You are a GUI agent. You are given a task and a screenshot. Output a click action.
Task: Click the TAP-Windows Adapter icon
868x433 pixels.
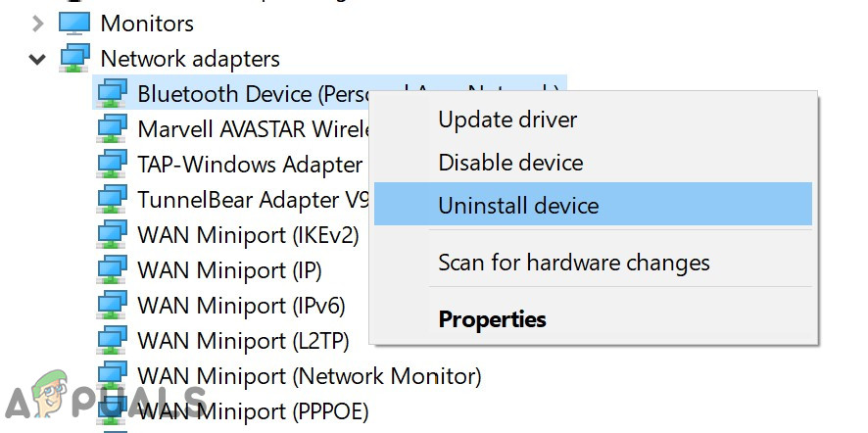click(x=112, y=164)
